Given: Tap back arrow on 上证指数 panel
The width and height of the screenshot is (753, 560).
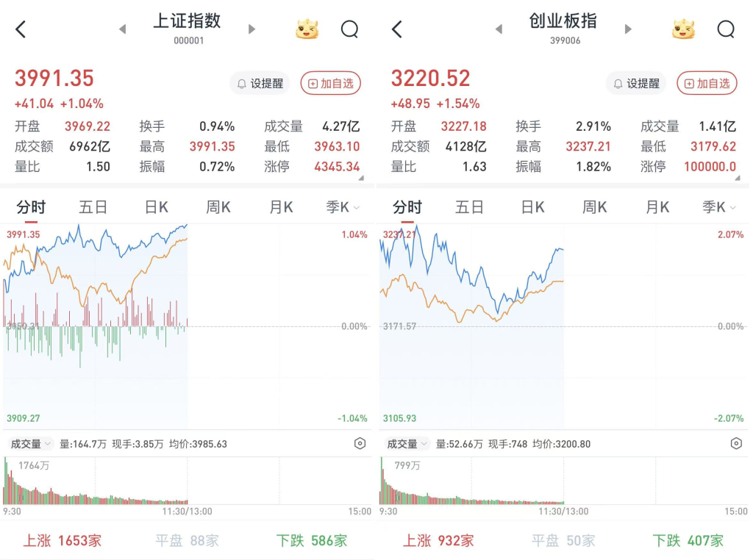Looking at the screenshot, I should tap(21, 29).
